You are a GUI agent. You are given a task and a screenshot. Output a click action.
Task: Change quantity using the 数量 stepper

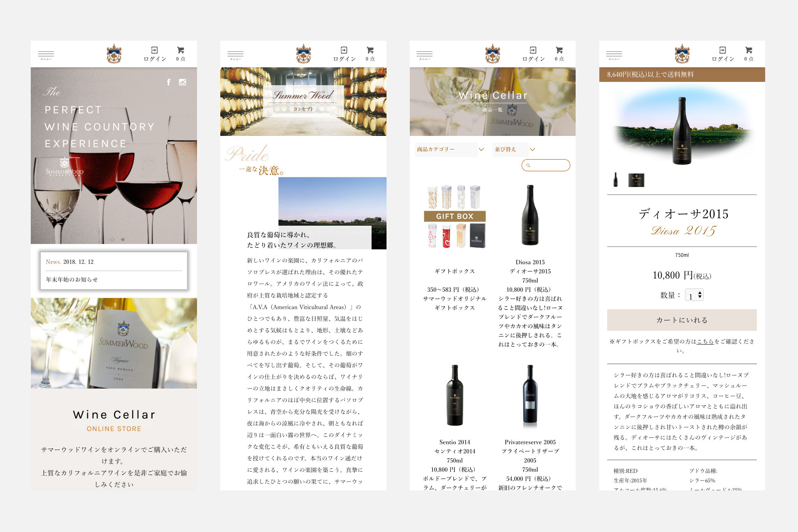pos(695,295)
